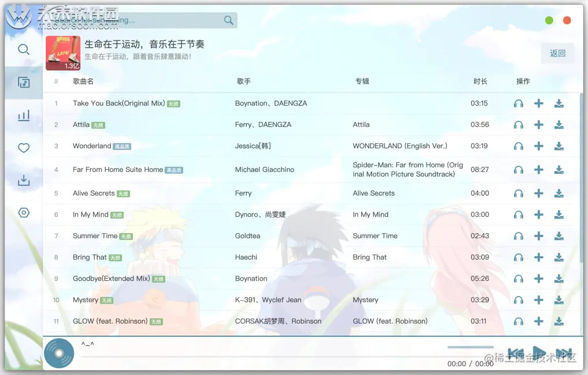
Task: Play In My Mind with headphones icon
Action: pyautogui.click(x=518, y=215)
